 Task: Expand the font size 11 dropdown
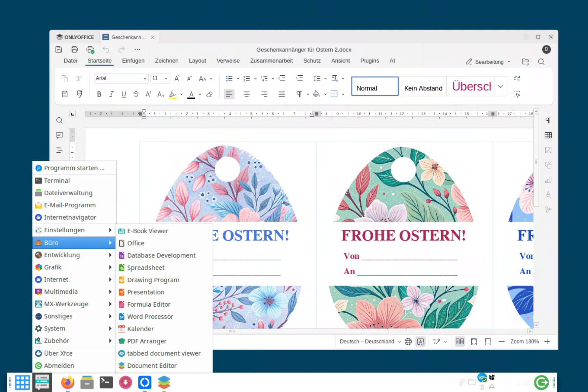tap(166, 78)
